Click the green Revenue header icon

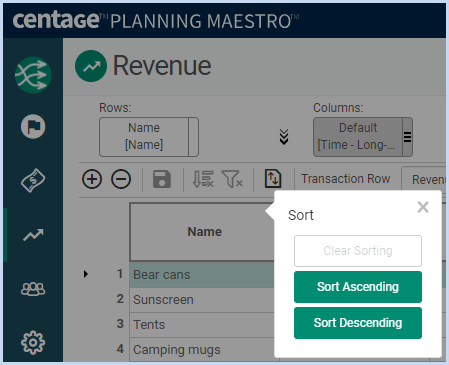(91, 66)
